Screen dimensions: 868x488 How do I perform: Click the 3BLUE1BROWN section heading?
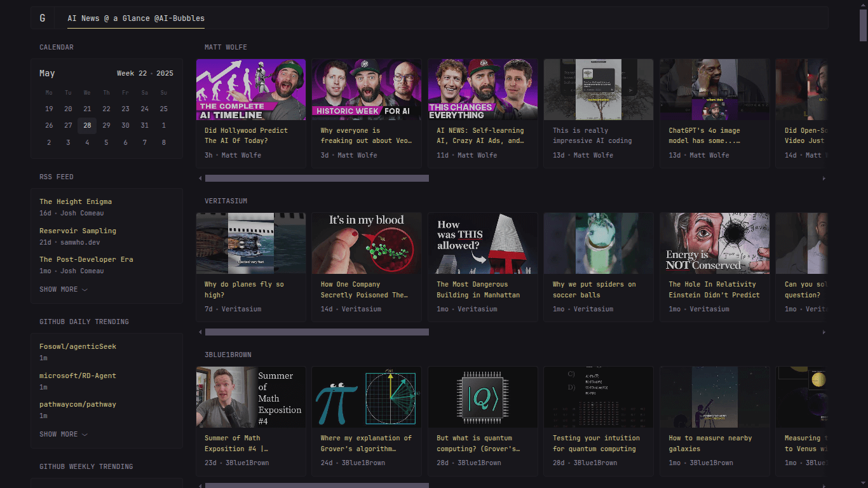tap(228, 355)
